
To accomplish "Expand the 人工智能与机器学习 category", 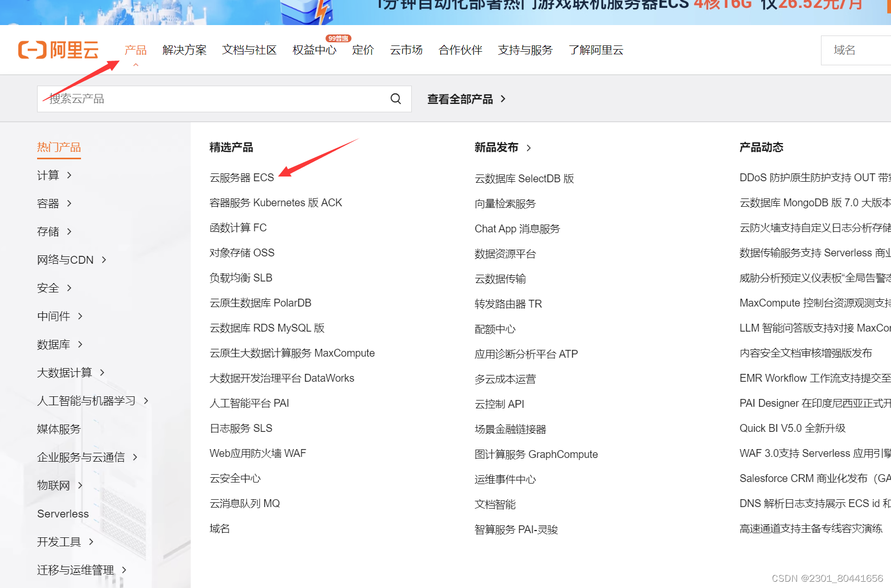I will (x=93, y=401).
